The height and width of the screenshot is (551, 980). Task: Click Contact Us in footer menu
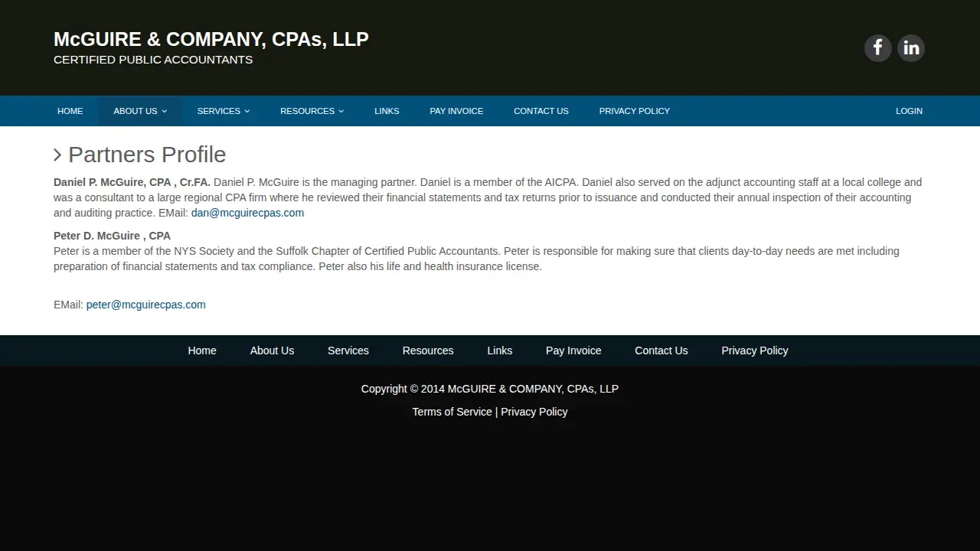tap(661, 350)
